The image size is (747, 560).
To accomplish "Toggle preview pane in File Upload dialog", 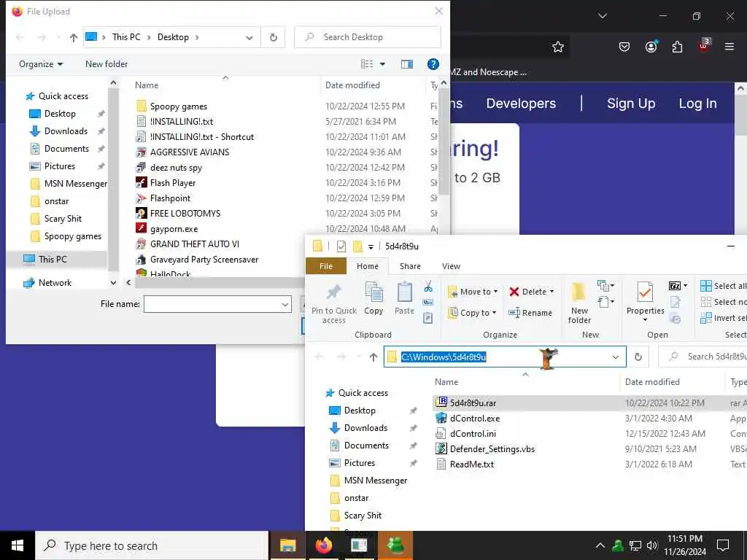I will tap(407, 64).
